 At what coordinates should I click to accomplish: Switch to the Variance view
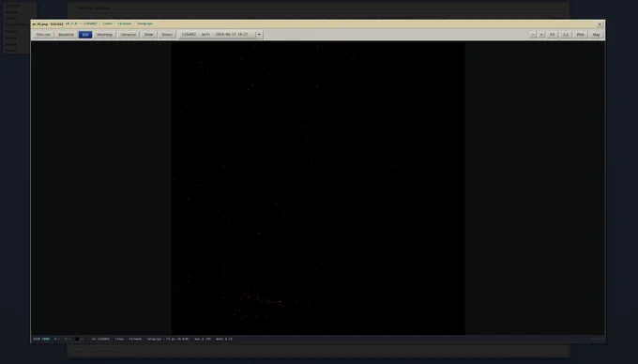(129, 35)
